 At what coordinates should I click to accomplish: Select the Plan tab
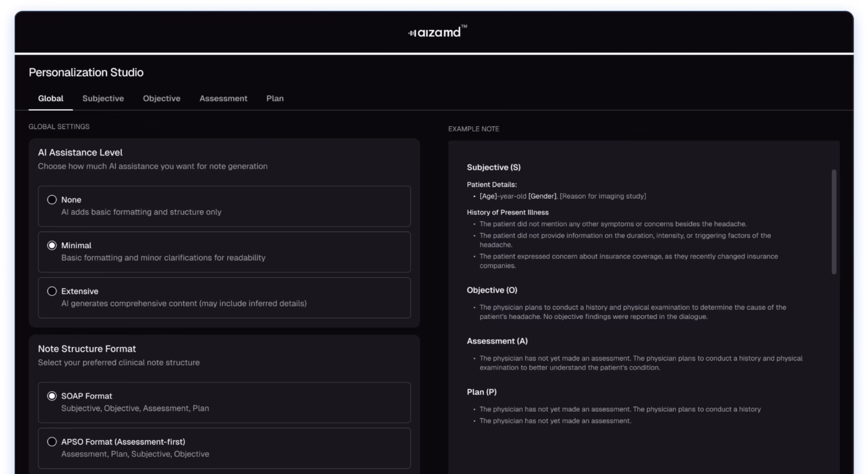(x=275, y=98)
